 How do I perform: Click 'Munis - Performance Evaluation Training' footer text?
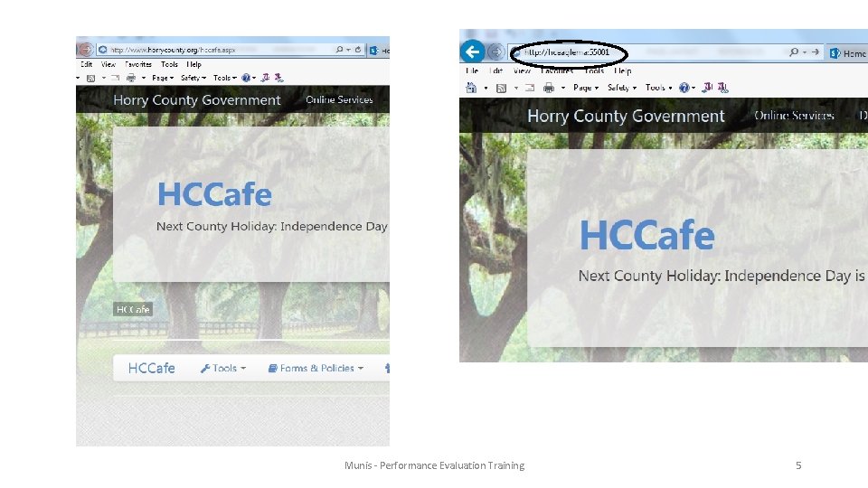point(435,465)
